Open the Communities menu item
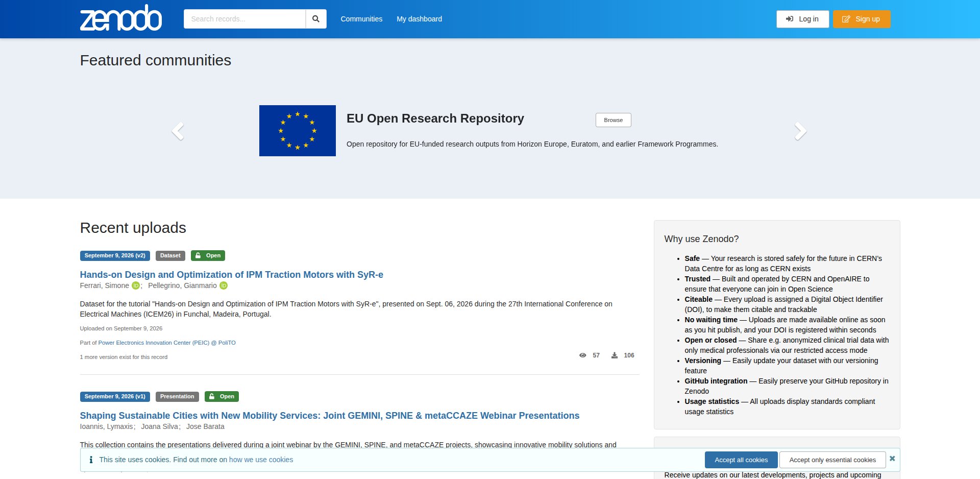This screenshot has height=479, width=980. coord(361,19)
